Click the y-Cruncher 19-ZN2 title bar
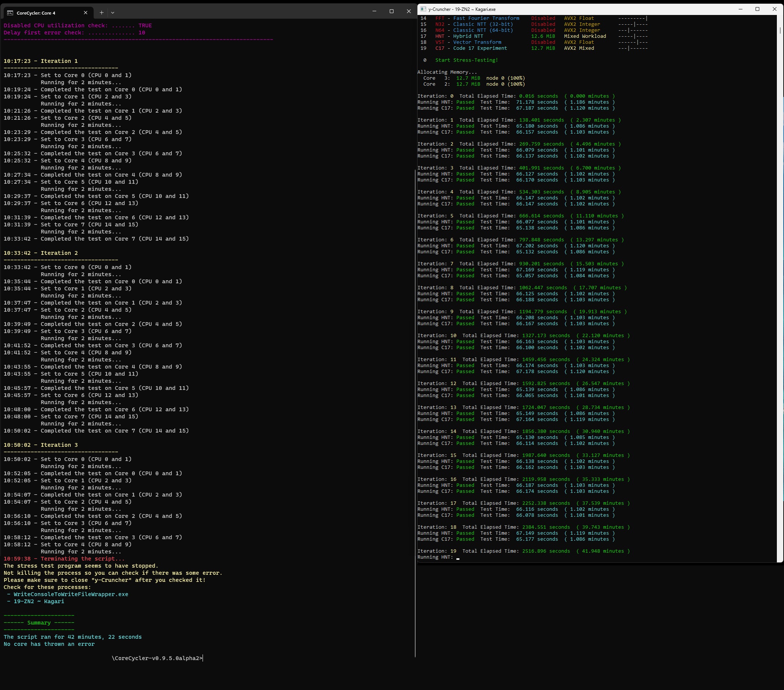This screenshot has width=784, height=690. click(575, 9)
